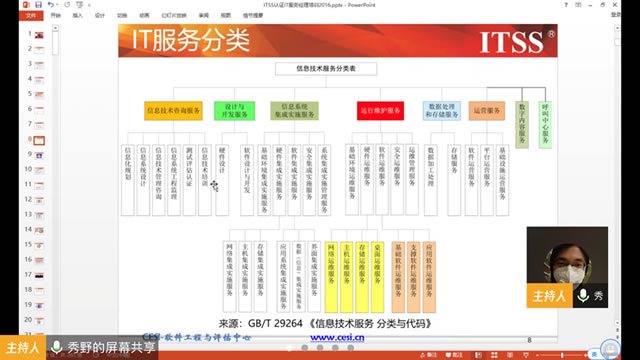Select the vertical 数字内容服务 box

coord(522,124)
